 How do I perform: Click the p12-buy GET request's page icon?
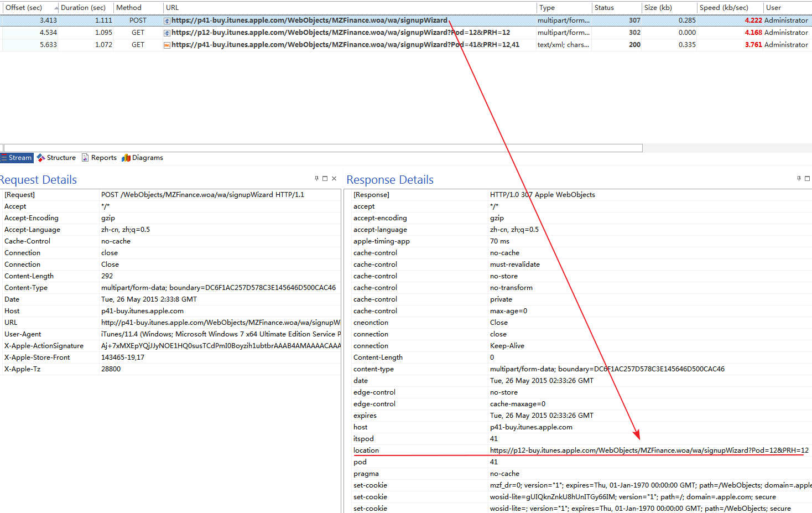point(167,33)
